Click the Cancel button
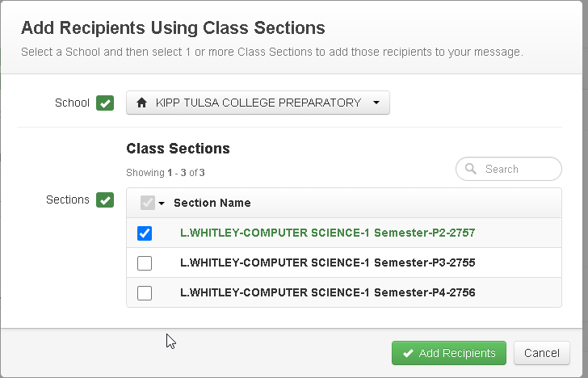Image resolution: width=588 pixels, height=378 pixels. (541, 353)
